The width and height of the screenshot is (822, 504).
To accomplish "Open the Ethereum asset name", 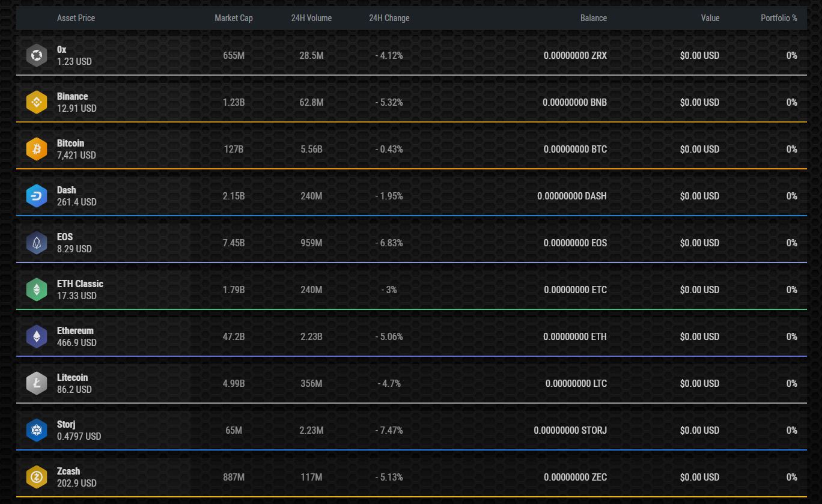I will coord(76,330).
